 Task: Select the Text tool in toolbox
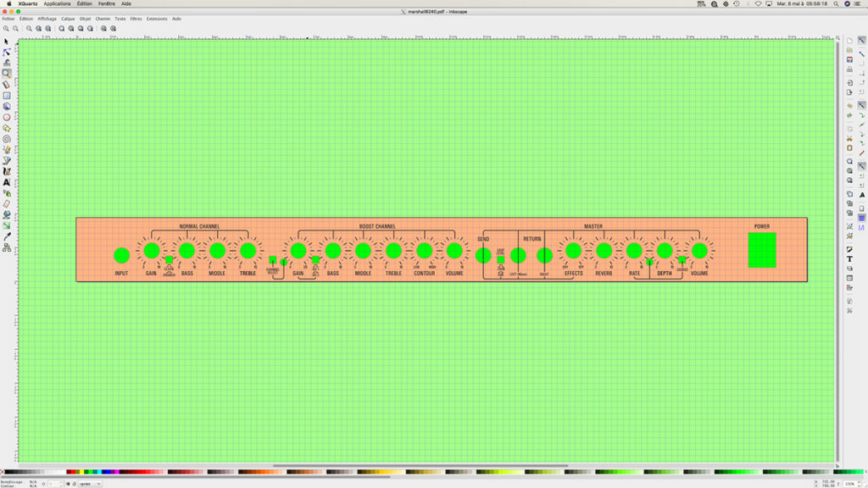[7, 182]
